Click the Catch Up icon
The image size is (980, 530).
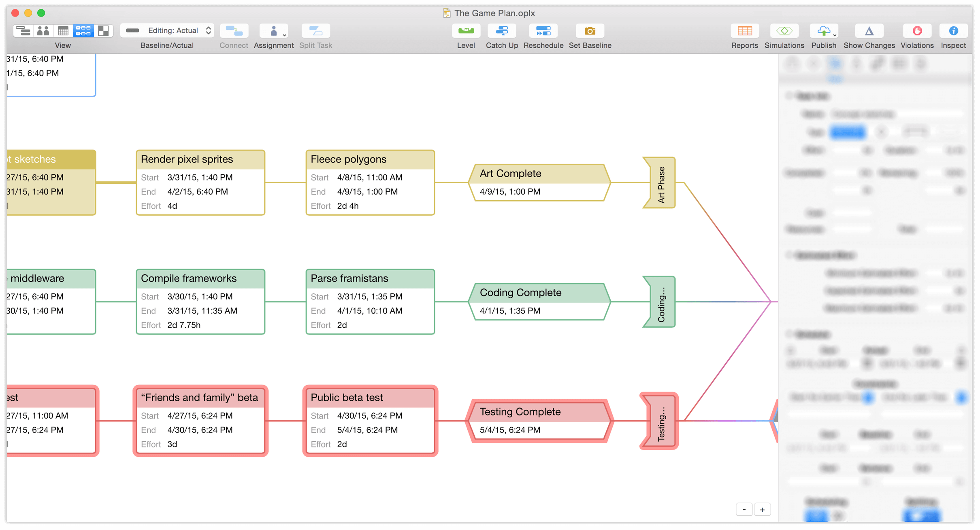click(503, 31)
